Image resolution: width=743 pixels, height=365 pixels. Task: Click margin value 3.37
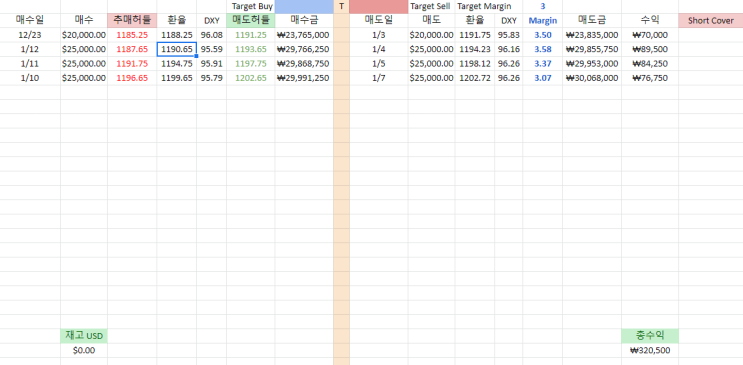click(x=543, y=64)
